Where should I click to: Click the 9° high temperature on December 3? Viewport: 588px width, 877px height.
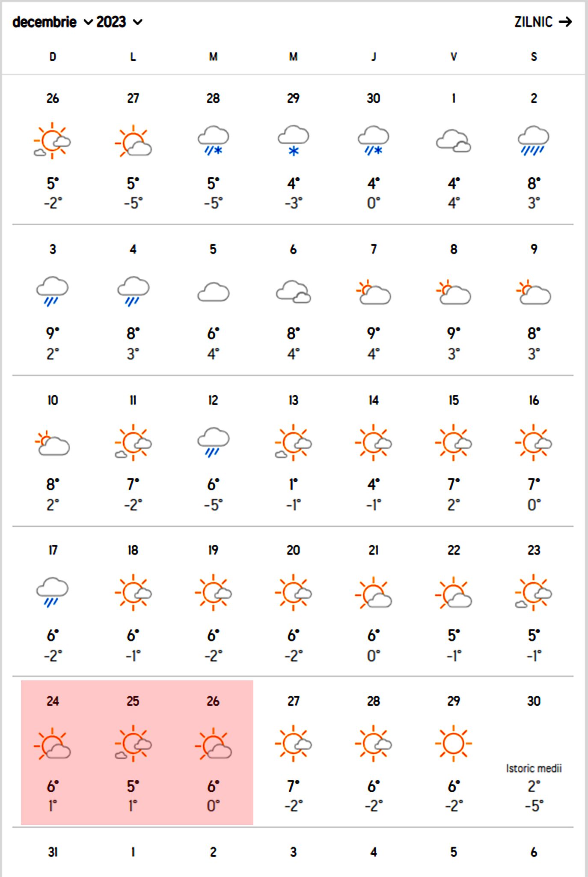(x=52, y=334)
